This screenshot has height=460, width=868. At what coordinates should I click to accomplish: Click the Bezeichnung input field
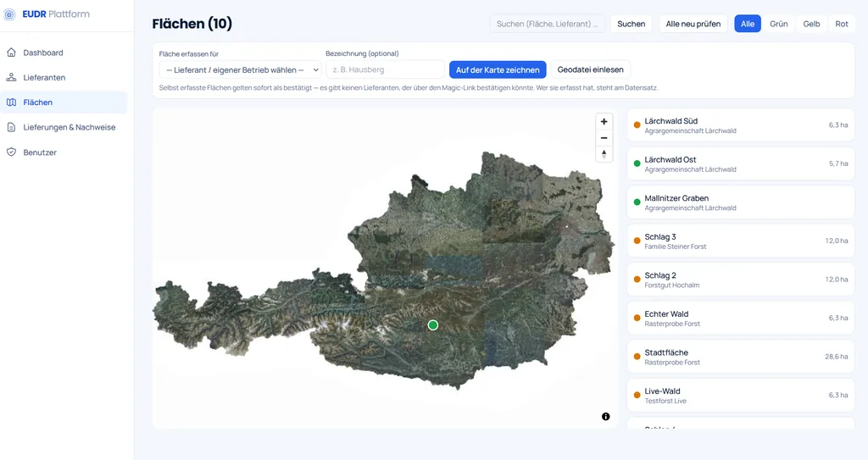386,69
